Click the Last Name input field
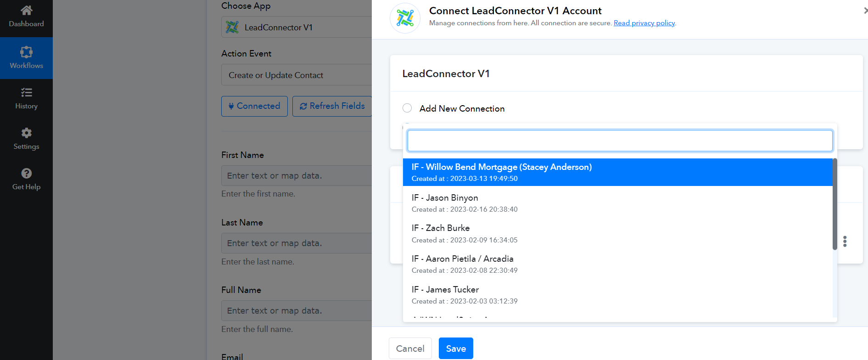The width and height of the screenshot is (868, 360). tap(297, 243)
